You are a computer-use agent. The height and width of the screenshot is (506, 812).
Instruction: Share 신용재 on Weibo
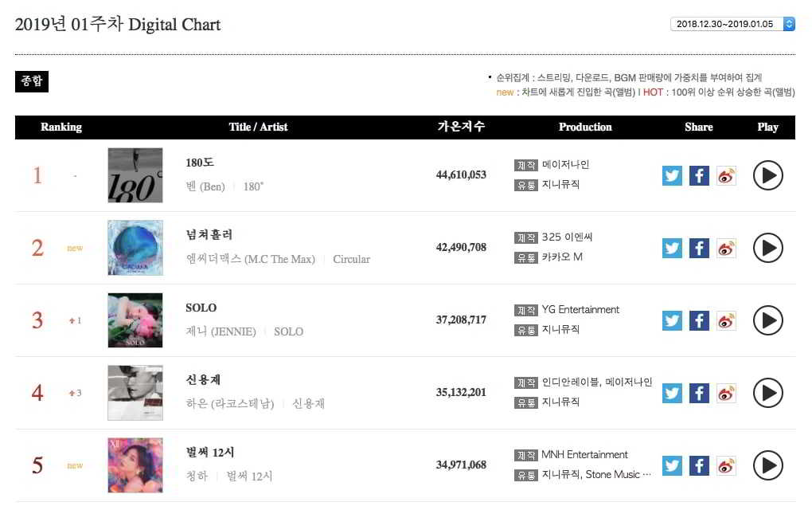click(x=726, y=393)
